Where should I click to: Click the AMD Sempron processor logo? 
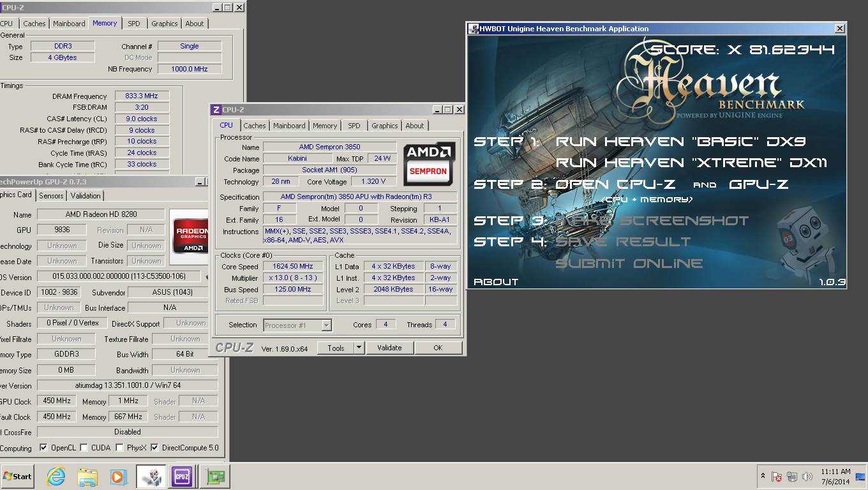[x=429, y=164]
